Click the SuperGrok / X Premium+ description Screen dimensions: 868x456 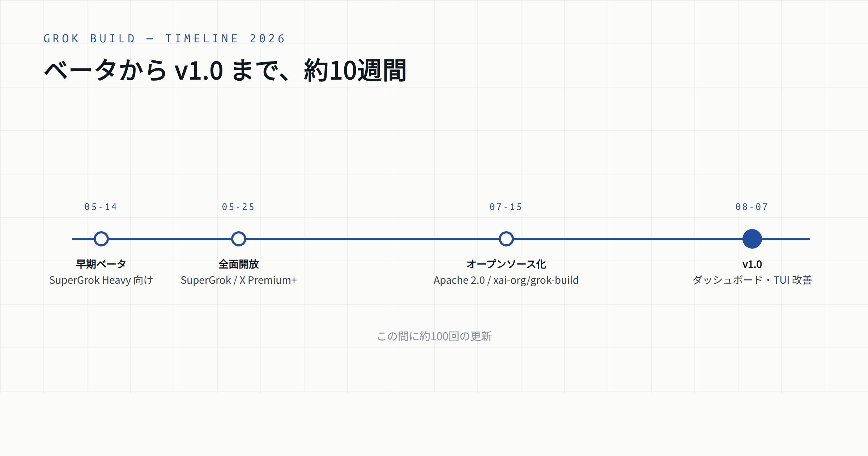(x=239, y=280)
